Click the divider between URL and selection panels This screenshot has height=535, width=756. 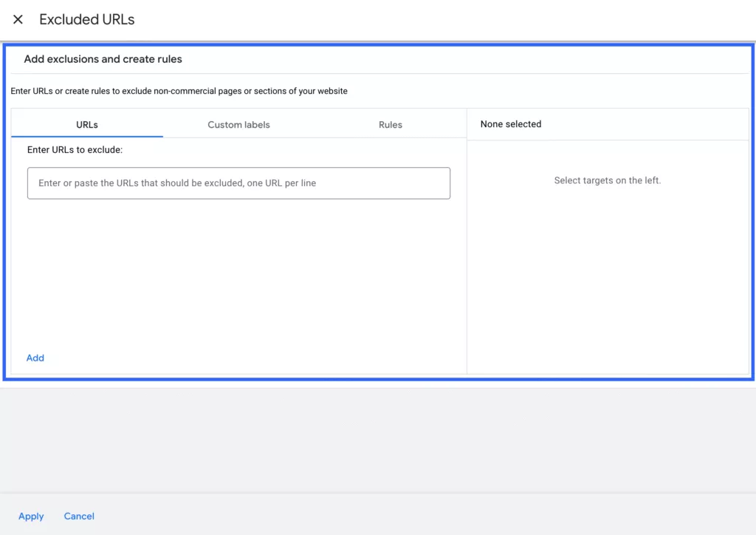tap(467, 241)
